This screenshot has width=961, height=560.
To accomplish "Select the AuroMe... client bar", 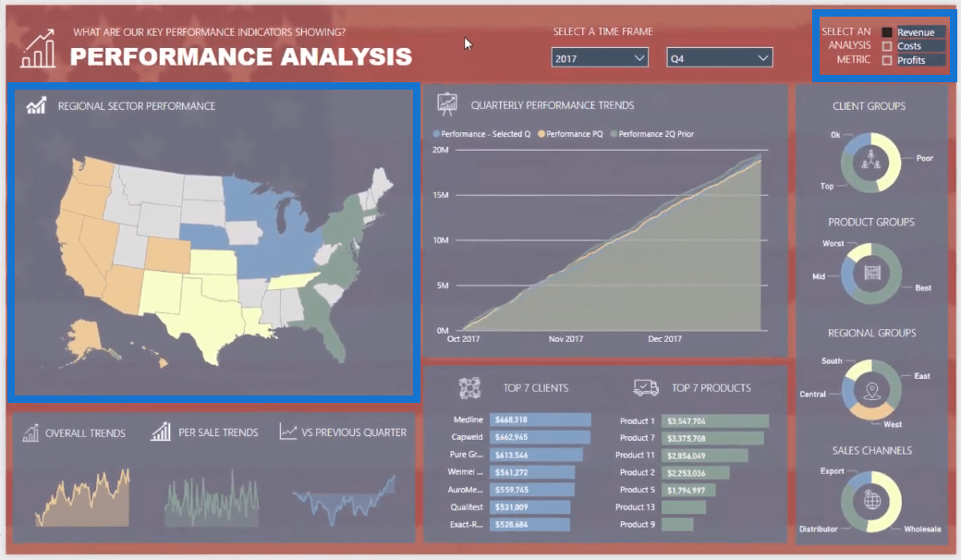I will coord(532,490).
